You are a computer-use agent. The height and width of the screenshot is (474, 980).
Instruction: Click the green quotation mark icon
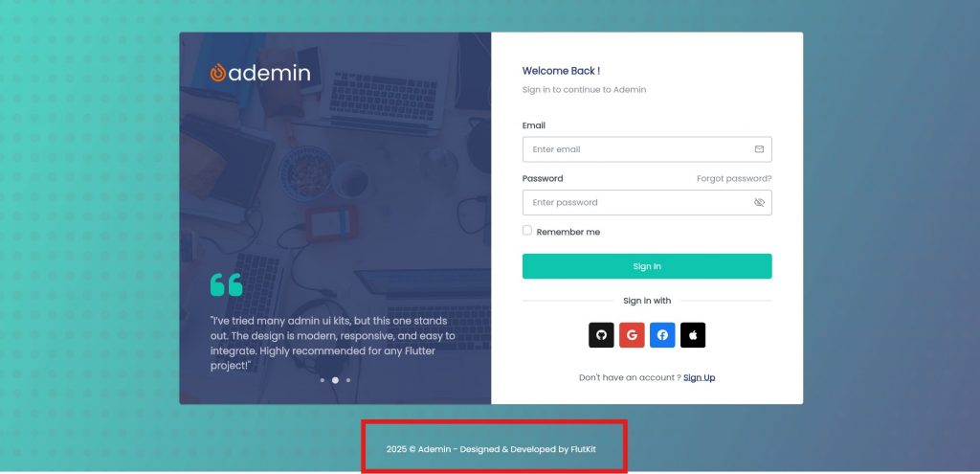[x=226, y=284]
